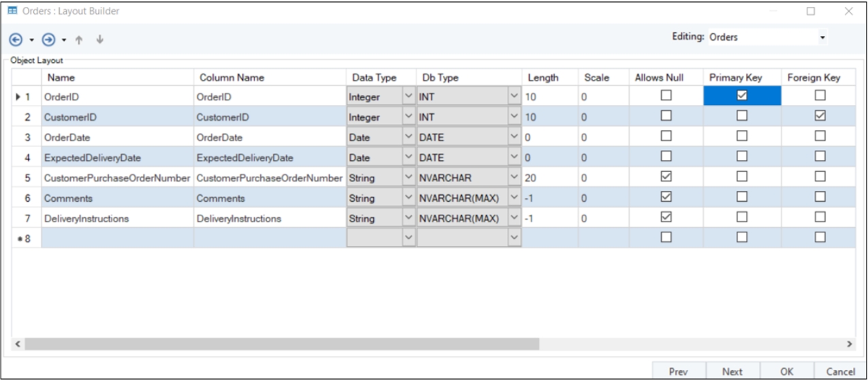Image resolution: width=868 pixels, height=381 pixels.
Task: Click the Primary Key column header
Action: pos(735,78)
